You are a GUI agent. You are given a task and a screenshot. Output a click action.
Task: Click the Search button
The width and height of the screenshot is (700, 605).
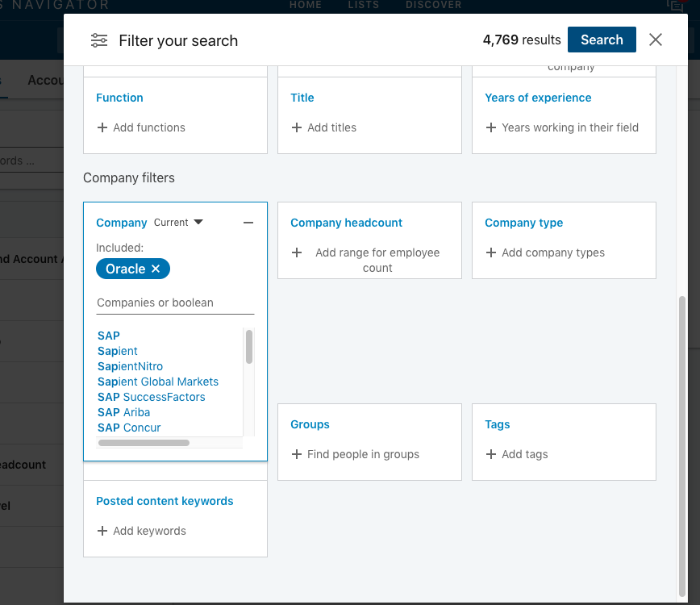602,40
